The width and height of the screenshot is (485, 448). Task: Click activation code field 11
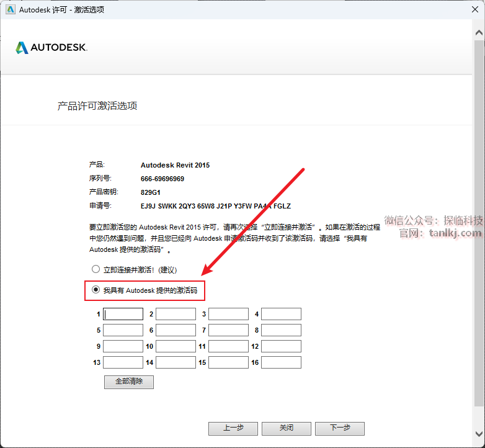(x=229, y=346)
